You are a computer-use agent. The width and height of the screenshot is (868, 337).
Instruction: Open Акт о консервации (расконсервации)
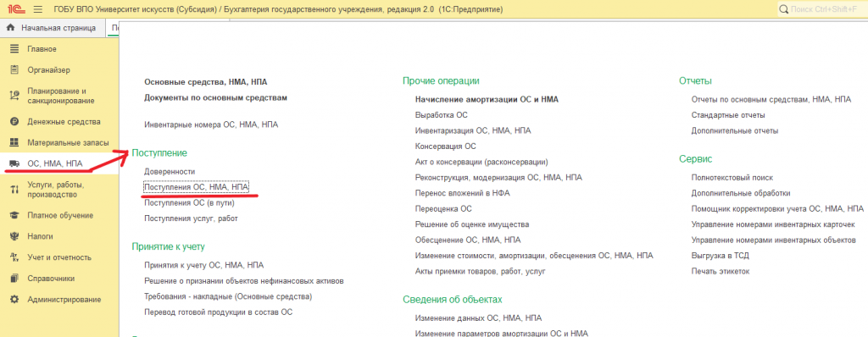click(481, 162)
